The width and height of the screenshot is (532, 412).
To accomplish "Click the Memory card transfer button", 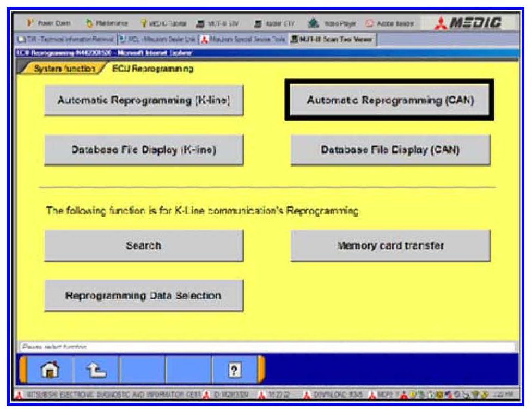I will pos(390,245).
